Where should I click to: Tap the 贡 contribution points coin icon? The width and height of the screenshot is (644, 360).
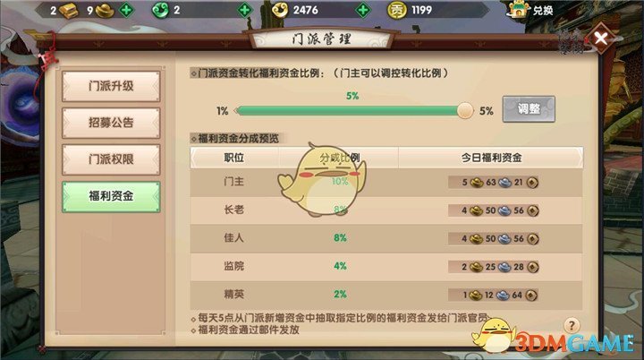(397, 10)
